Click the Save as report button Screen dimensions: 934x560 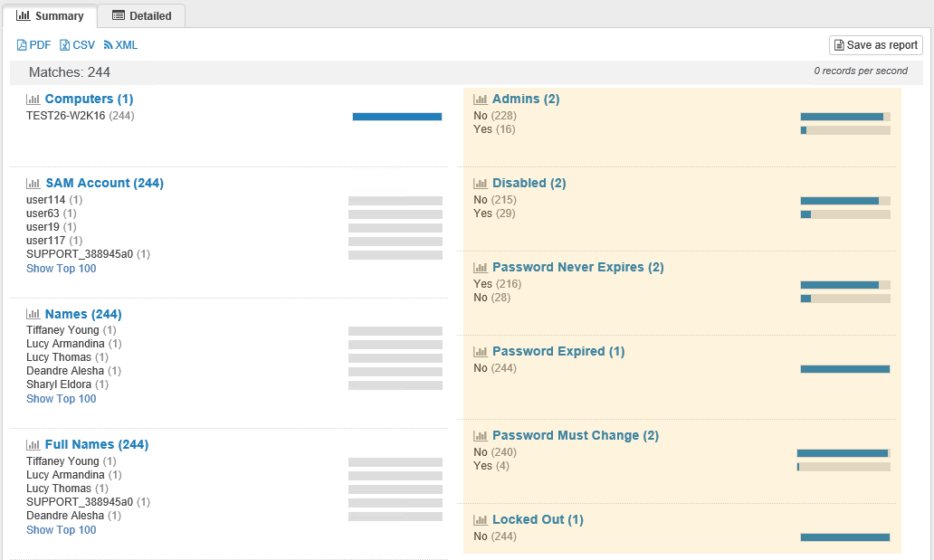pyautogui.click(x=876, y=45)
